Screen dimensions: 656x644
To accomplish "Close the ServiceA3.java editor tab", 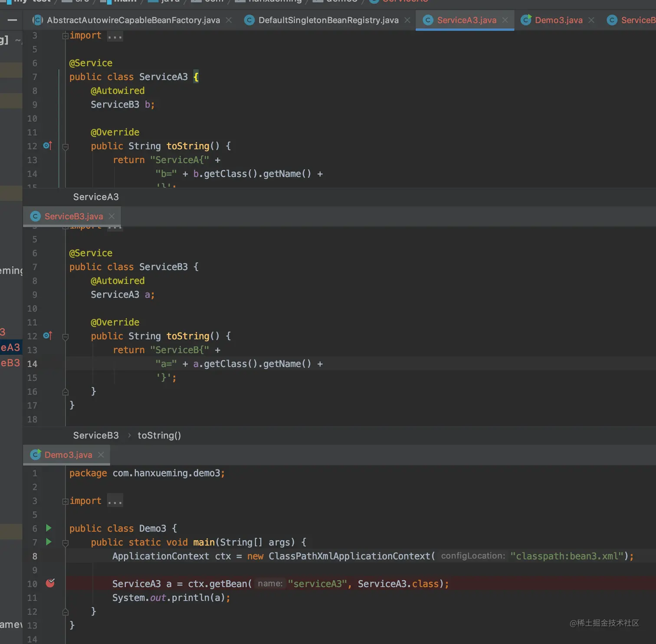I will (505, 20).
